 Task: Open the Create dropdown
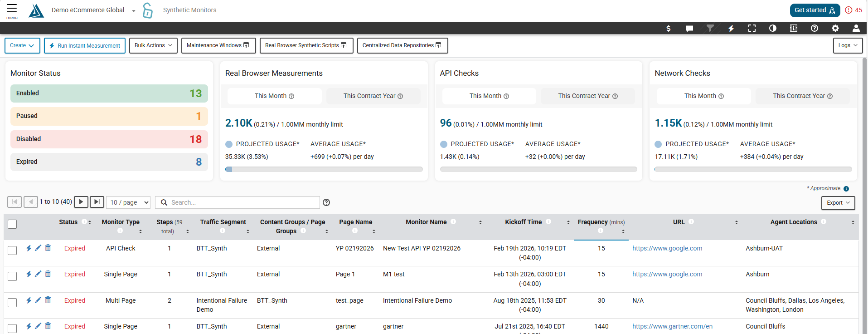22,45
